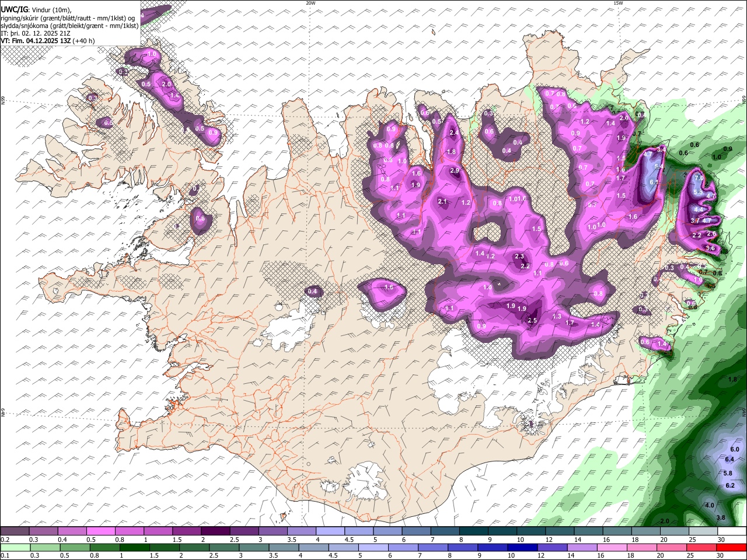
Task: Click the "5.8" rain value over the sea
Action: [x=728, y=473]
